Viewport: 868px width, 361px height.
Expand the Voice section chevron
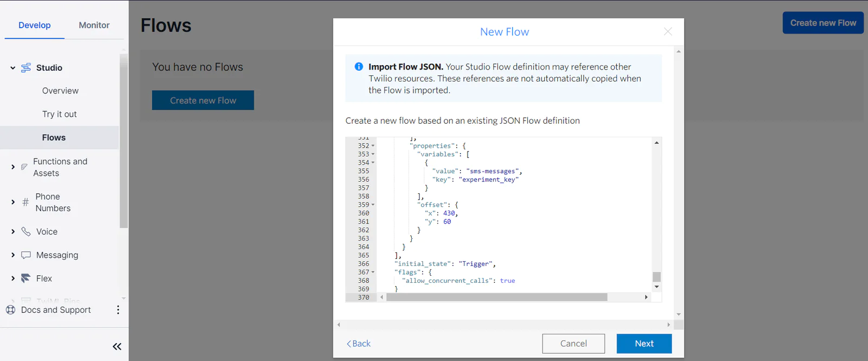(13, 232)
